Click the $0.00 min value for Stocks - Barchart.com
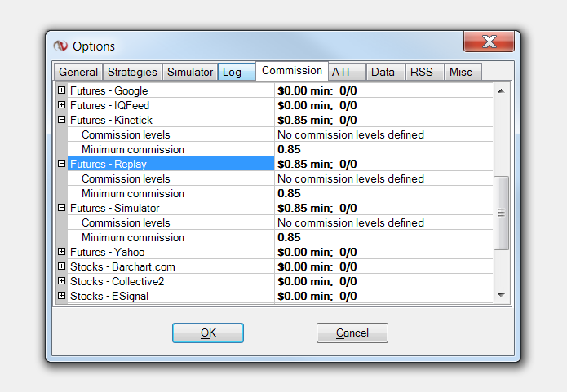The height and width of the screenshot is (392, 567). [317, 266]
